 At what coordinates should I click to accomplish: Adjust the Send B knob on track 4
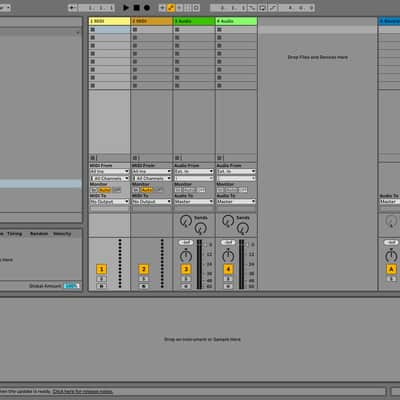pos(243,229)
